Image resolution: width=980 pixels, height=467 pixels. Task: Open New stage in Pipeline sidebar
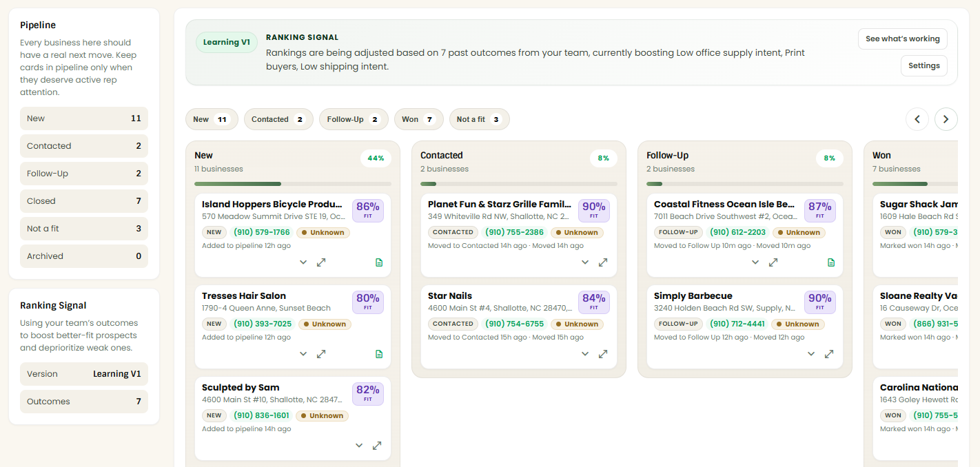point(84,118)
